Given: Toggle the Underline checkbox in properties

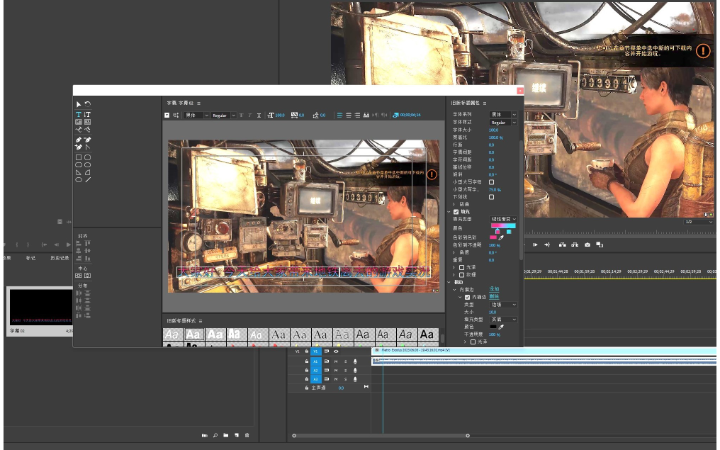Looking at the screenshot, I should [x=491, y=197].
